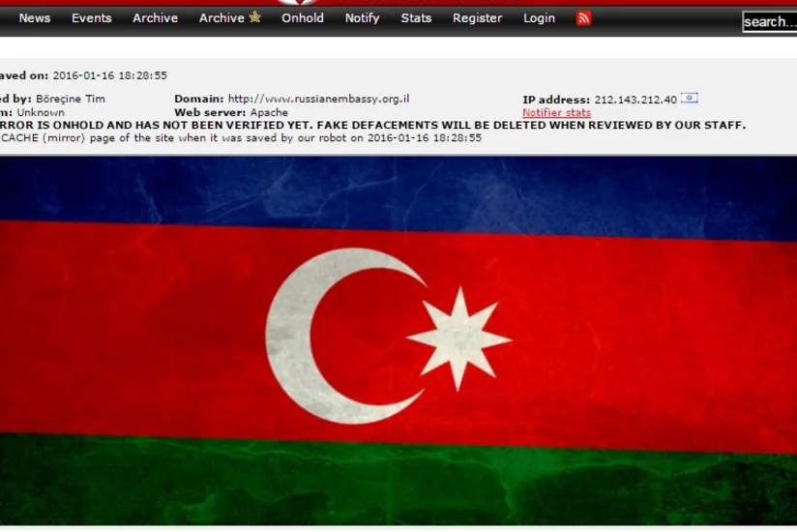Screen dimensions: 797x532
Task: Click the flag icon beside IP address
Action: pos(690,98)
